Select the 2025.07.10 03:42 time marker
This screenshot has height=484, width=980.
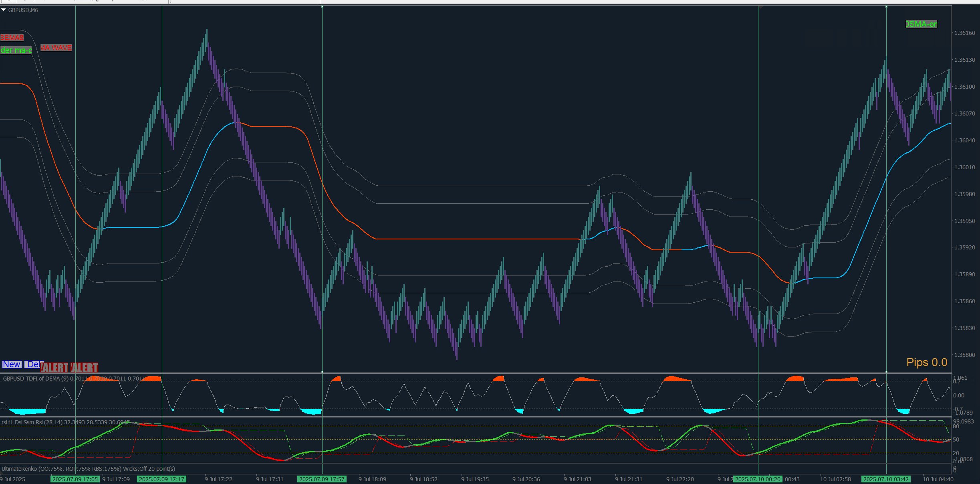click(x=886, y=479)
